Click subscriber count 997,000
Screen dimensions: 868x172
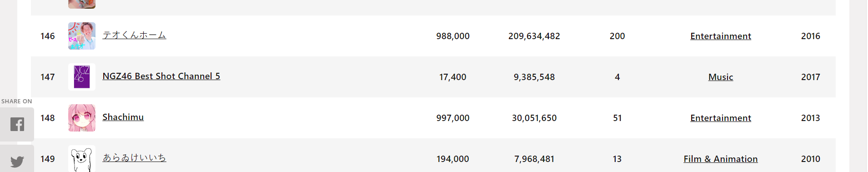[x=453, y=118]
